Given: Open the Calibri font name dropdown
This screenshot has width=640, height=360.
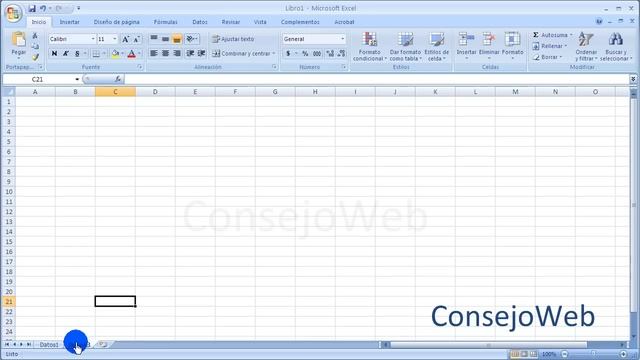Looking at the screenshot, I should 93,39.
